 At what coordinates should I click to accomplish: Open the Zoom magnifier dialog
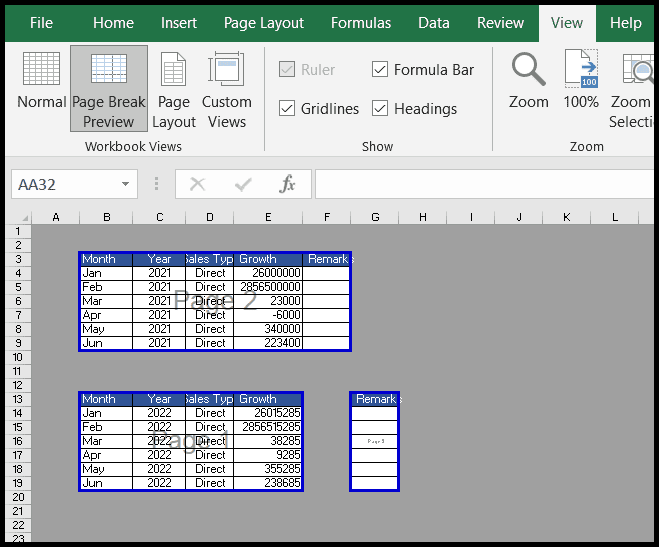click(528, 80)
